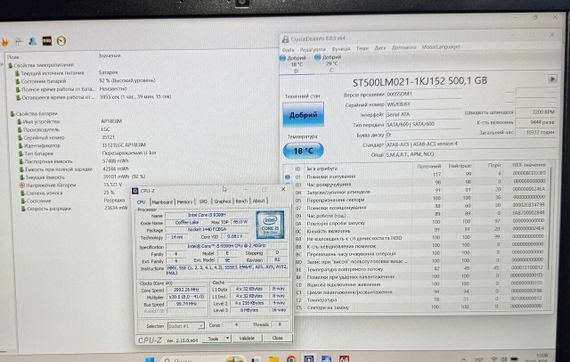The height and width of the screenshot is (362, 570).
Task: Click the Intel Core i5 logo in CPU-Z
Action: coord(270,225)
